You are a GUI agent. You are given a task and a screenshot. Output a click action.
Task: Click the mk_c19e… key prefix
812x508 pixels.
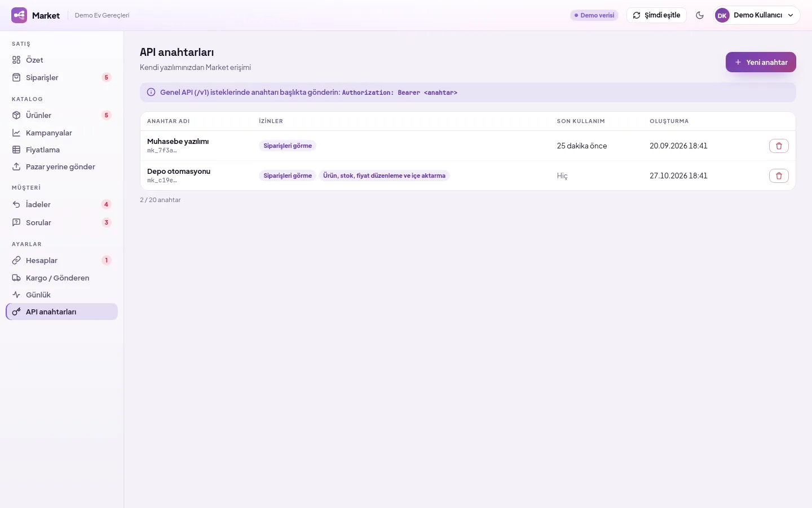[x=162, y=181]
